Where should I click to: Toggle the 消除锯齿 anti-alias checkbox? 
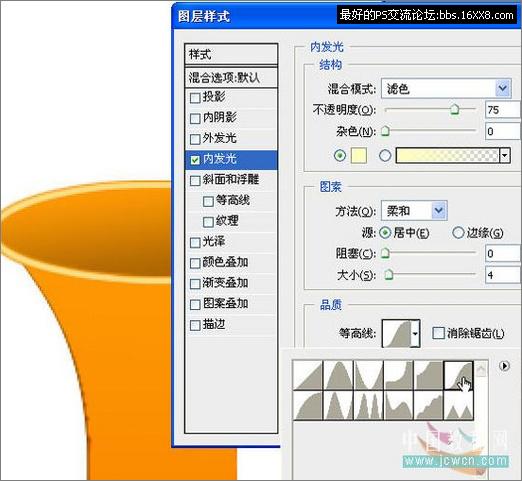[438, 333]
